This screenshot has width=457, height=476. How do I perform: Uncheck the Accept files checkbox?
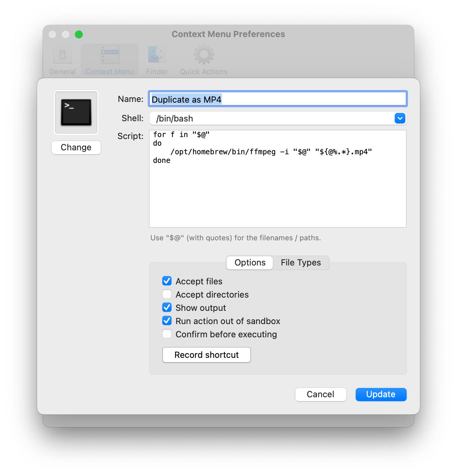click(167, 281)
